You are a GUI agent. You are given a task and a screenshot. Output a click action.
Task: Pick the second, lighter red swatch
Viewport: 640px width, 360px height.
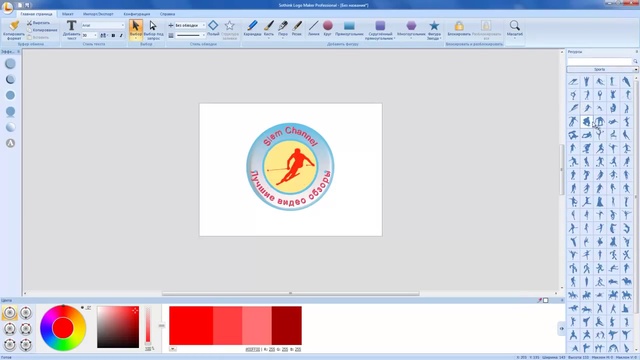coord(227,326)
